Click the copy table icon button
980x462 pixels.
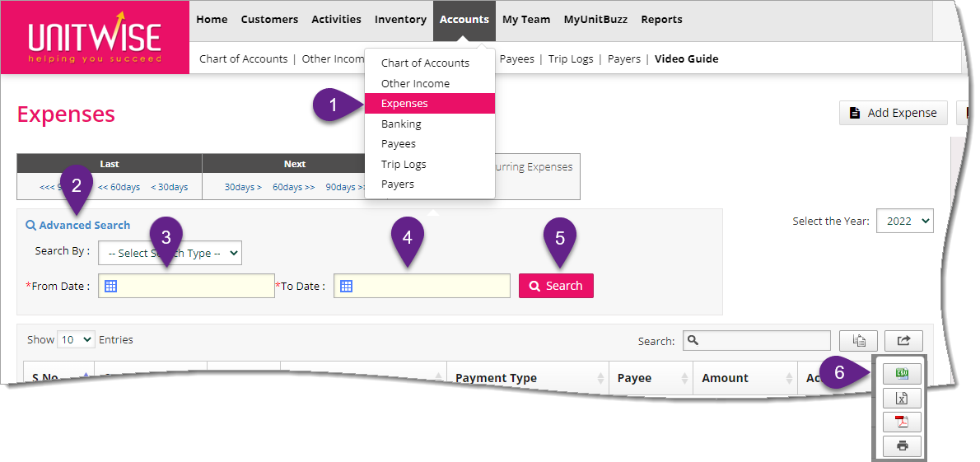(858, 340)
